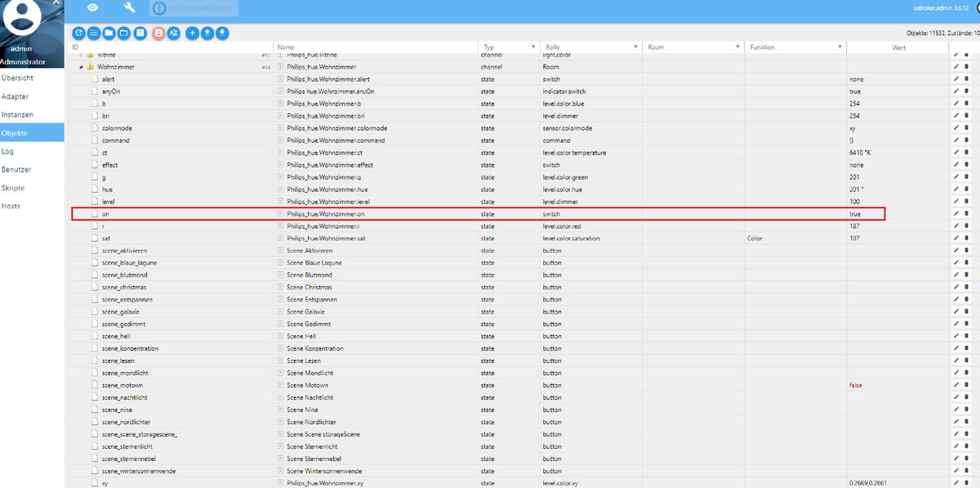
Task: Open Hosts in the sidebar
Action: (32, 206)
